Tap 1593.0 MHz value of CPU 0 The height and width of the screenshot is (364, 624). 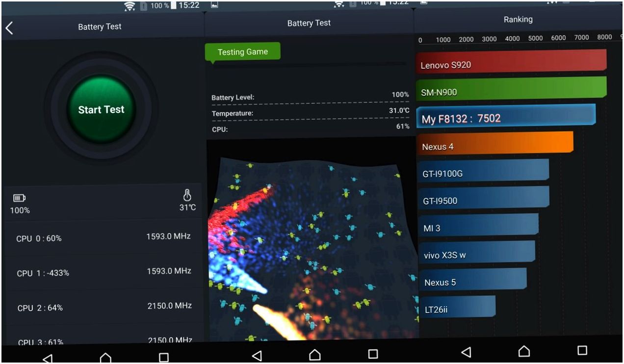[168, 236]
